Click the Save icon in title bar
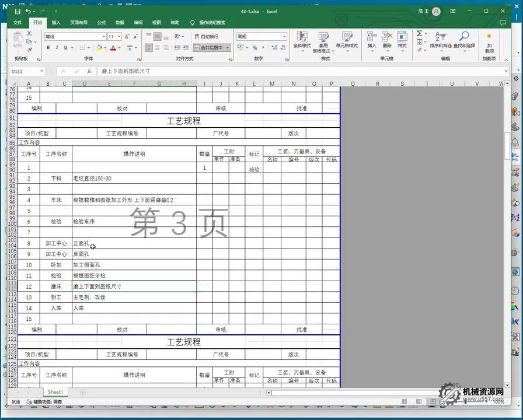523x420 pixels. pyautogui.click(x=18, y=11)
